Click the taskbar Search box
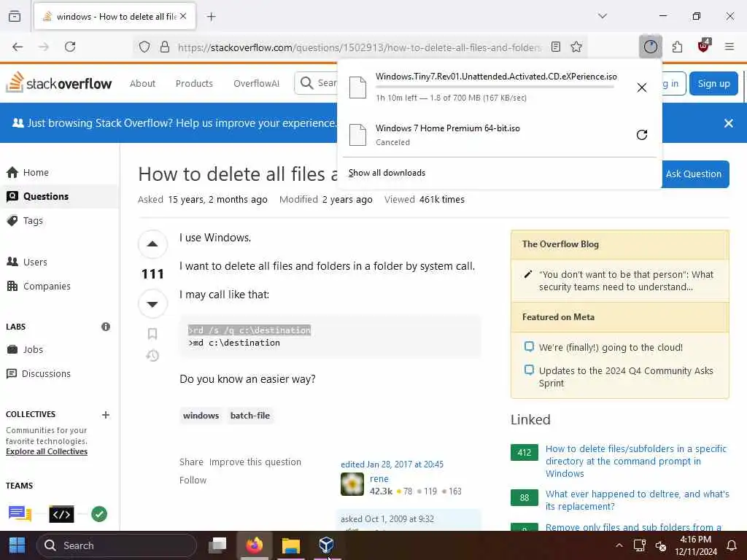Screen dimensions: 747x560 tap(116, 545)
